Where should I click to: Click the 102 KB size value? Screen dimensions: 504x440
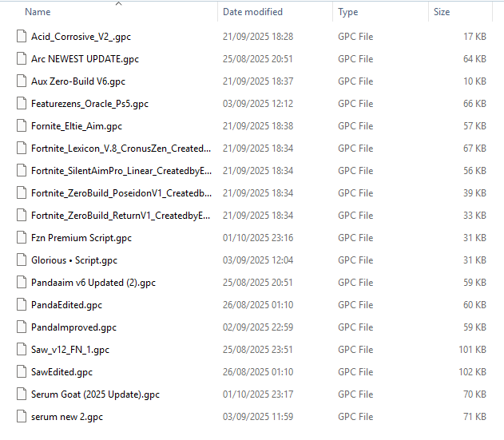473,371
